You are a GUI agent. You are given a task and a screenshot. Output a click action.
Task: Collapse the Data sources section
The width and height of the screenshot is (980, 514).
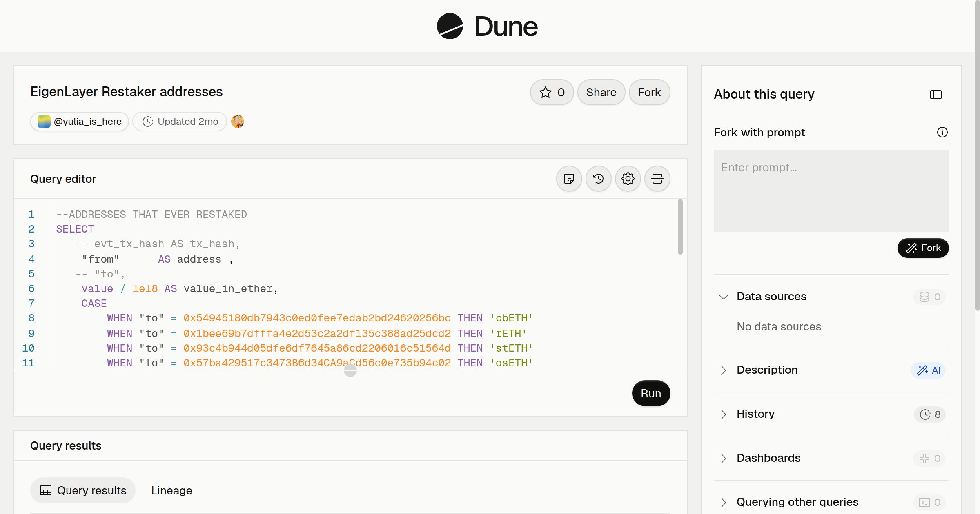[x=723, y=297]
